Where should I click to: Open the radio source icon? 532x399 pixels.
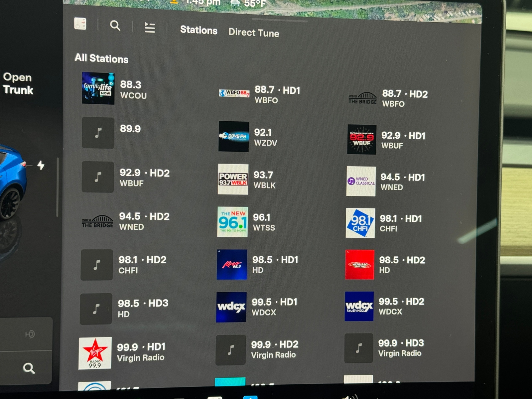pos(80,24)
